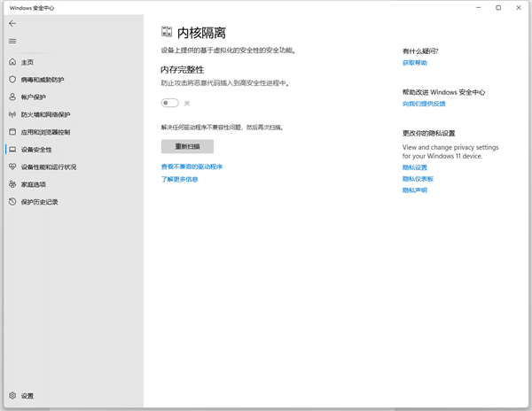Click the heart icon for 设备性能和运行状况
The height and width of the screenshot is (411, 532).
(12, 167)
